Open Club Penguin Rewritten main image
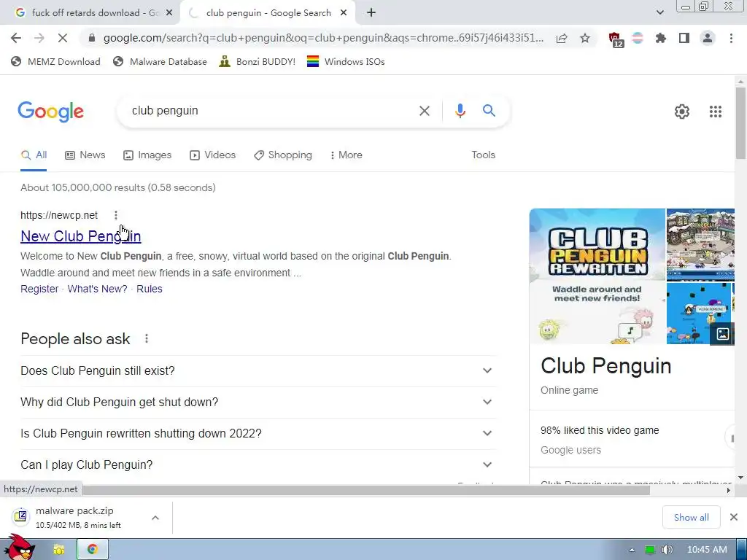This screenshot has width=747, height=560. click(597, 276)
